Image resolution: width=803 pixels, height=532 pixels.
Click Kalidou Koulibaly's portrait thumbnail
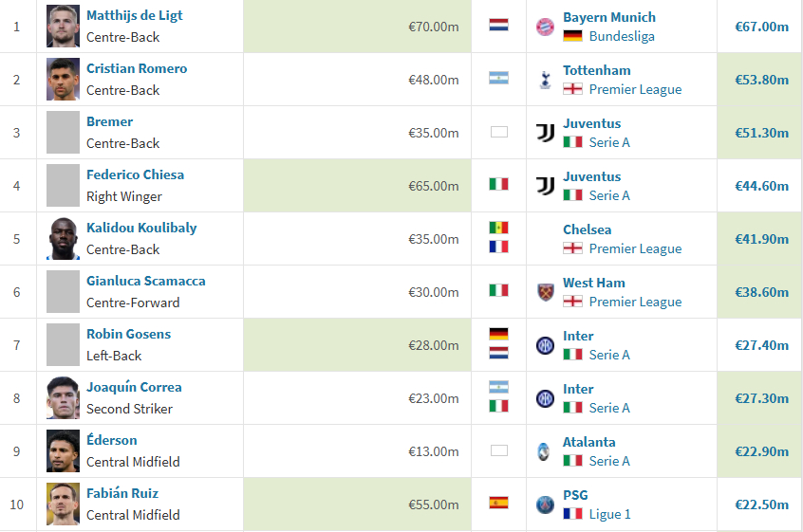(63, 239)
